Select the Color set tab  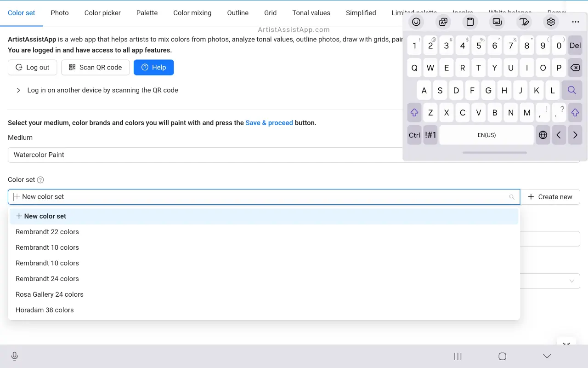pyautogui.click(x=22, y=13)
